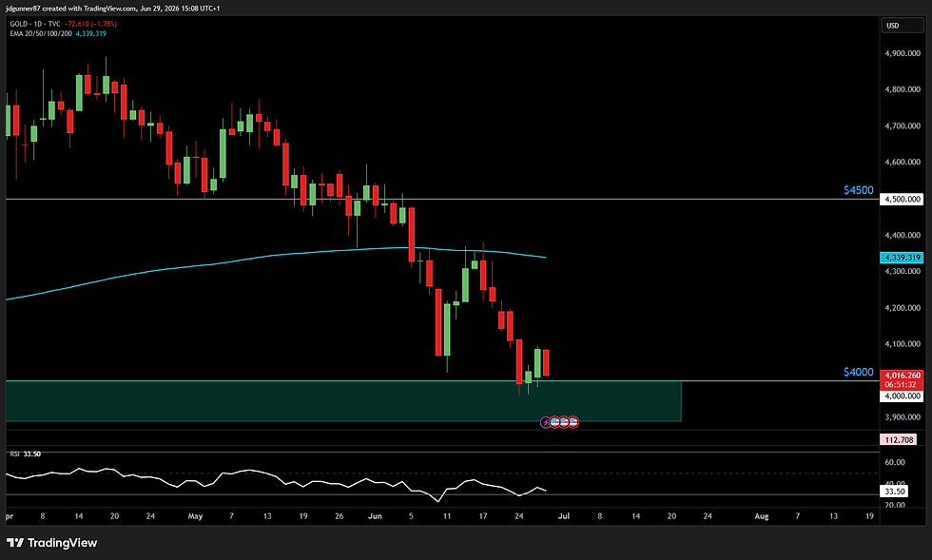The height and width of the screenshot is (560, 932).
Task: Click the 4,400.000 price scale label
Action: tap(903, 236)
